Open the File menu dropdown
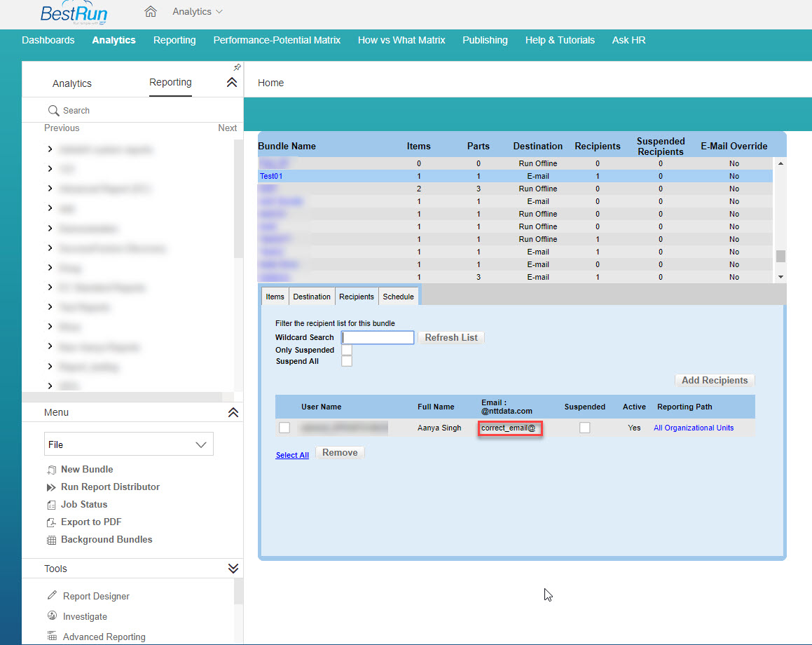The image size is (812, 645). tap(128, 444)
